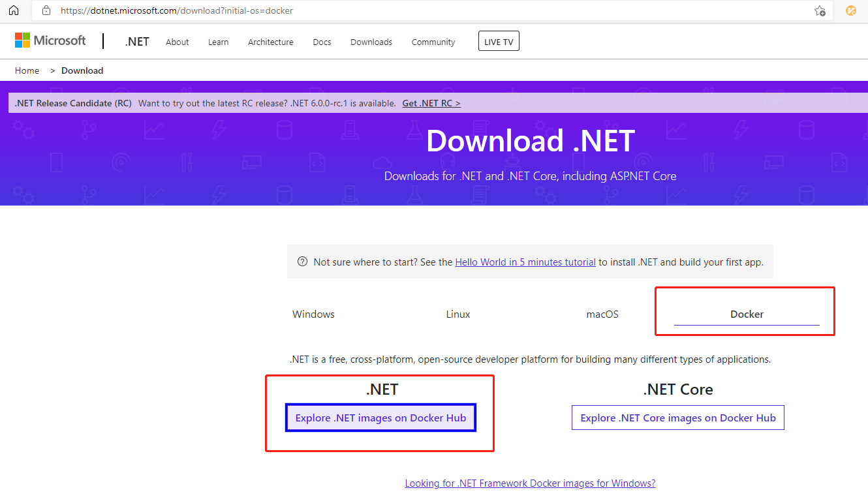Screen dimensions: 868x503
Task: Open the Community navigation link
Action: [433, 42]
